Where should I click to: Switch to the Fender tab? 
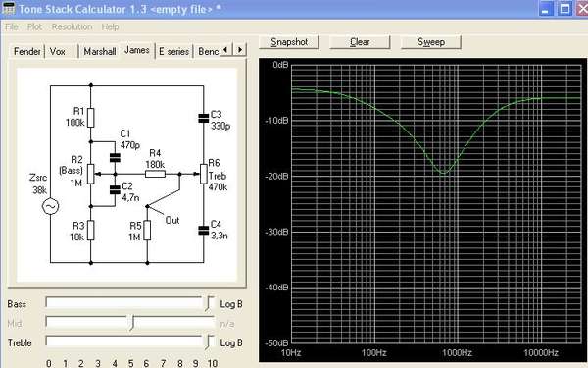click(x=26, y=51)
